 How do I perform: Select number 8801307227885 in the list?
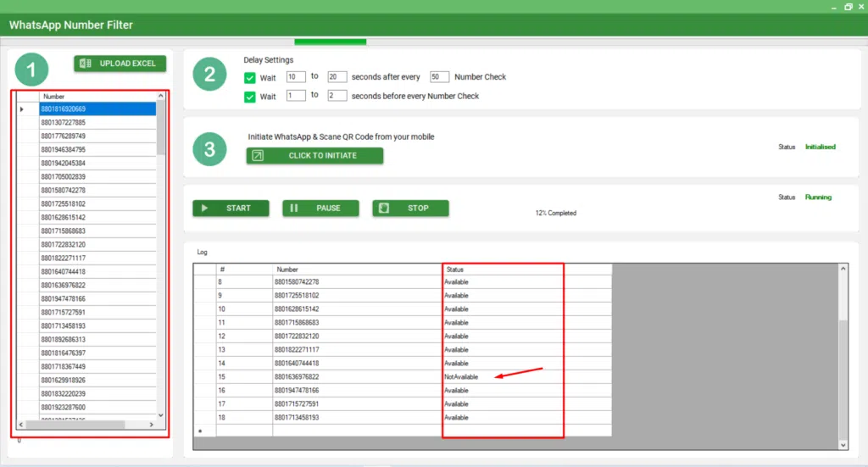97,122
